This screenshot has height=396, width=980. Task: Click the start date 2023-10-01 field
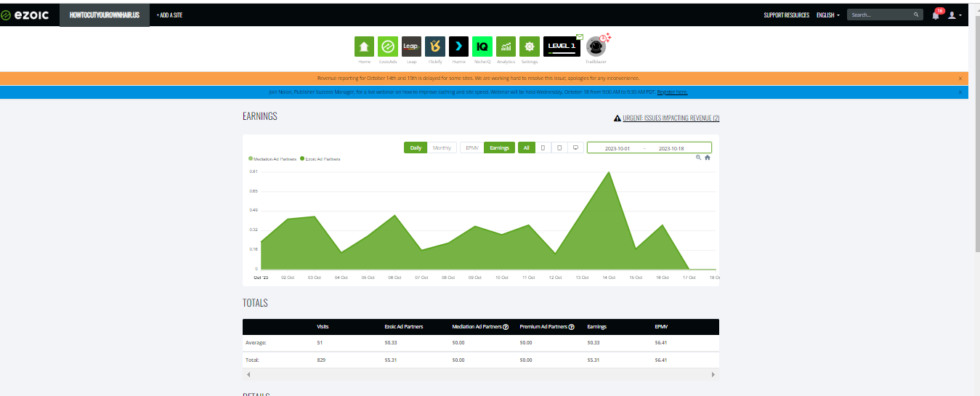point(617,148)
